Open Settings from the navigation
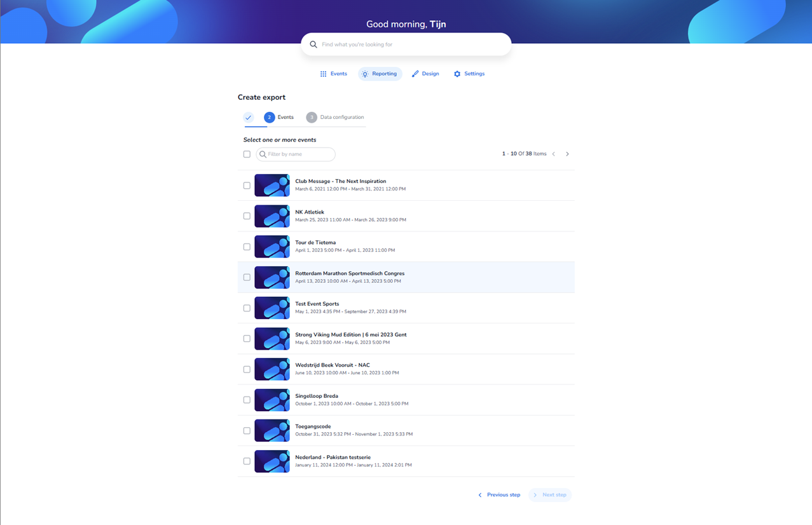The image size is (812, 525). click(469, 74)
